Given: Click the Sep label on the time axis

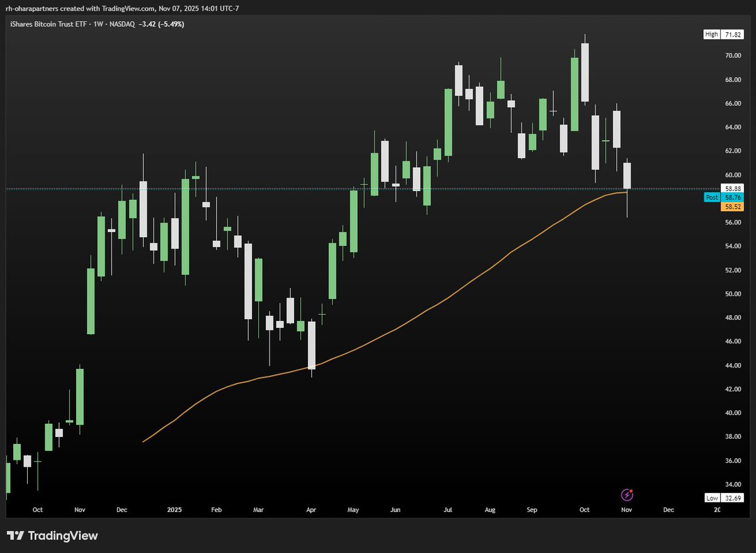Looking at the screenshot, I should (532, 509).
